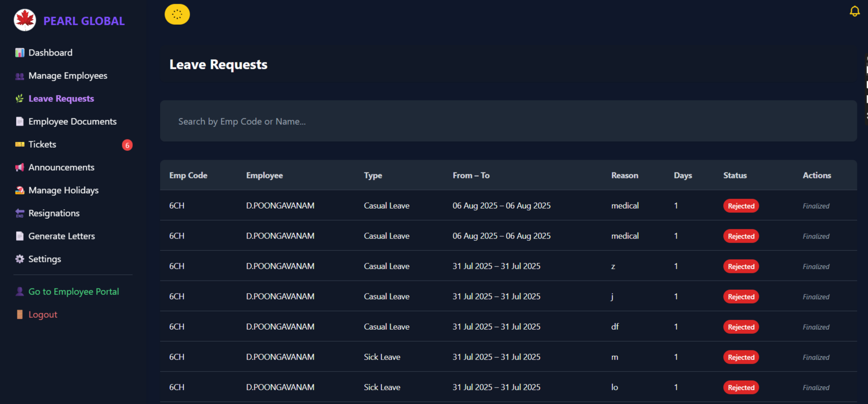Toggle the yellow light/dark theme switch

point(177,15)
